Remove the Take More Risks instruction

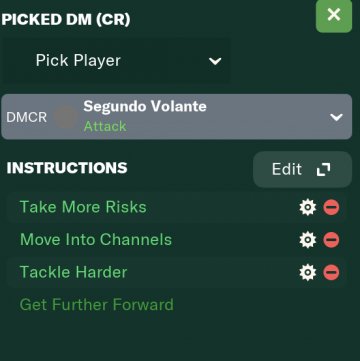(331, 207)
